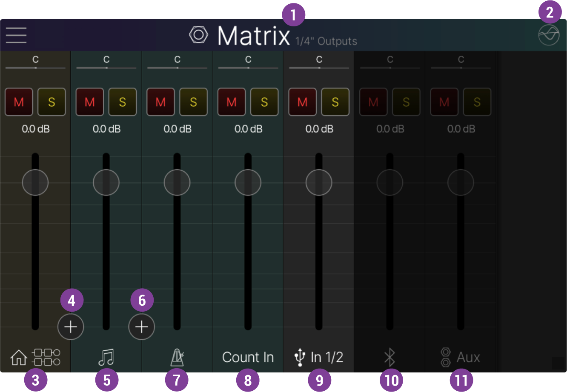Select the metronome channel icon
The width and height of the screenshot is (567, 392).
[177, 357]
